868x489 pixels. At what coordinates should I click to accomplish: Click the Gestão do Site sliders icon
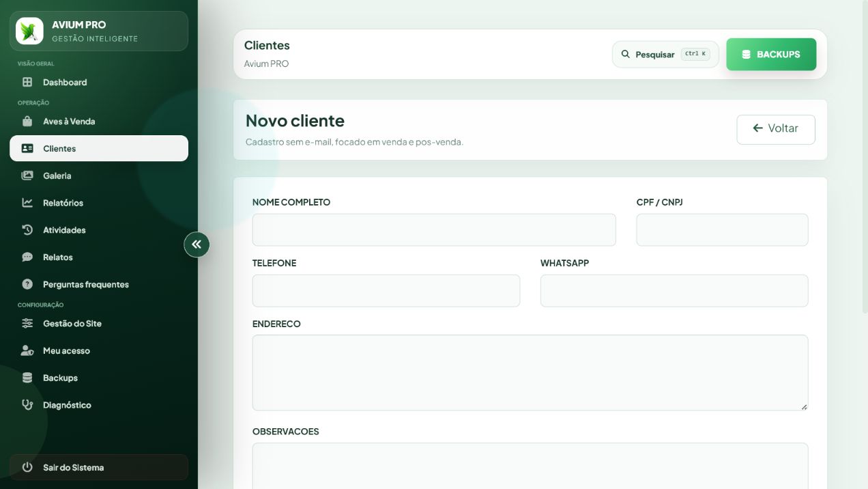point(27,324)
